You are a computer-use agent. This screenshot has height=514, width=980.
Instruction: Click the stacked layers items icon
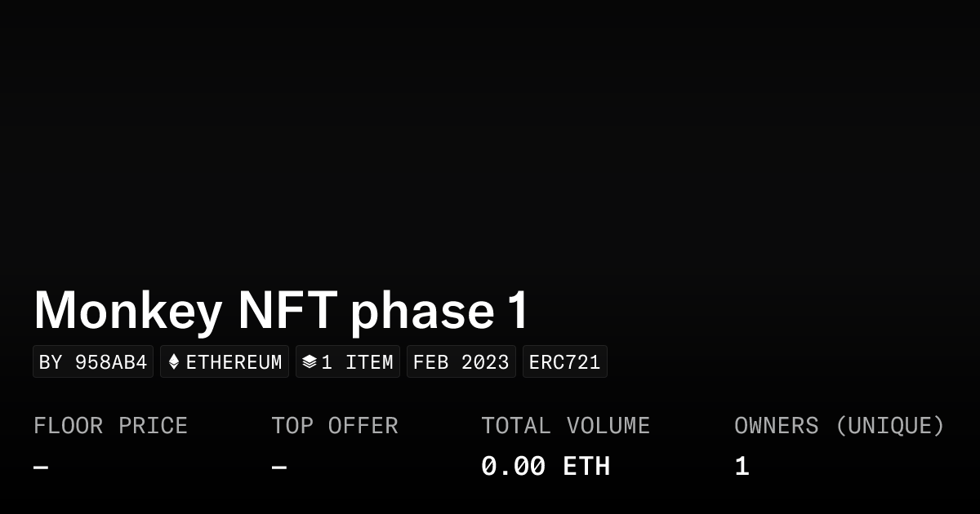pos(309,362)
